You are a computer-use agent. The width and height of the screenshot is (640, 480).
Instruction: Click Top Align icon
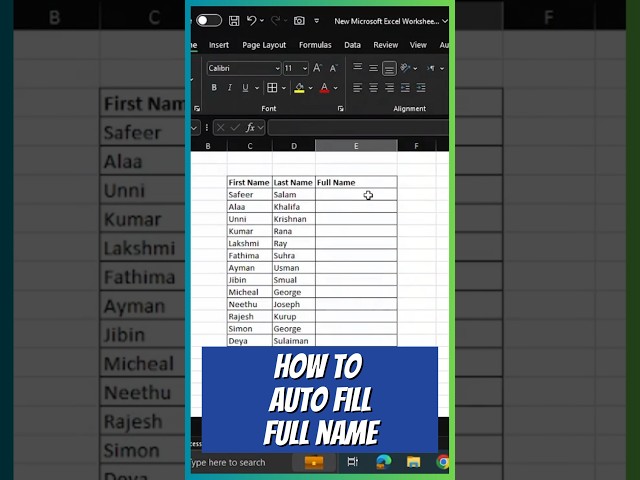pos(358,67)
